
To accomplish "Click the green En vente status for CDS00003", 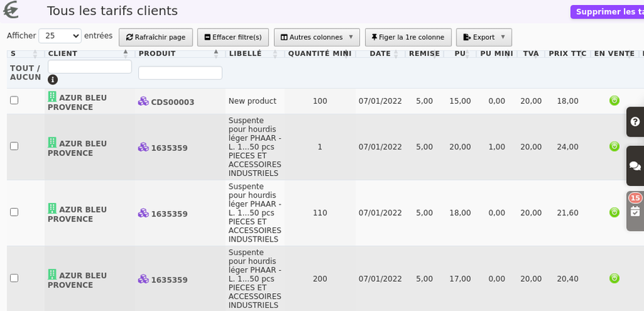I will click(x=614, y=101).
